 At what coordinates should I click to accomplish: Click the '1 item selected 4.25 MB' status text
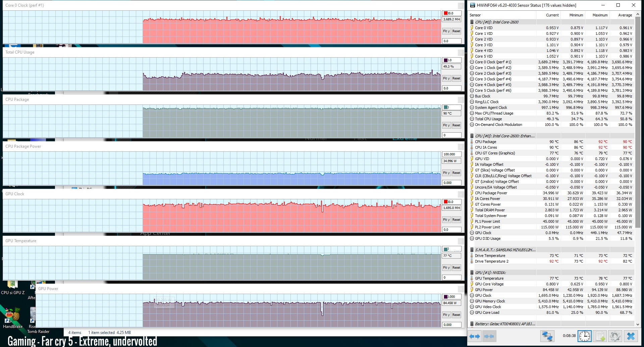(x=109, y=333)
